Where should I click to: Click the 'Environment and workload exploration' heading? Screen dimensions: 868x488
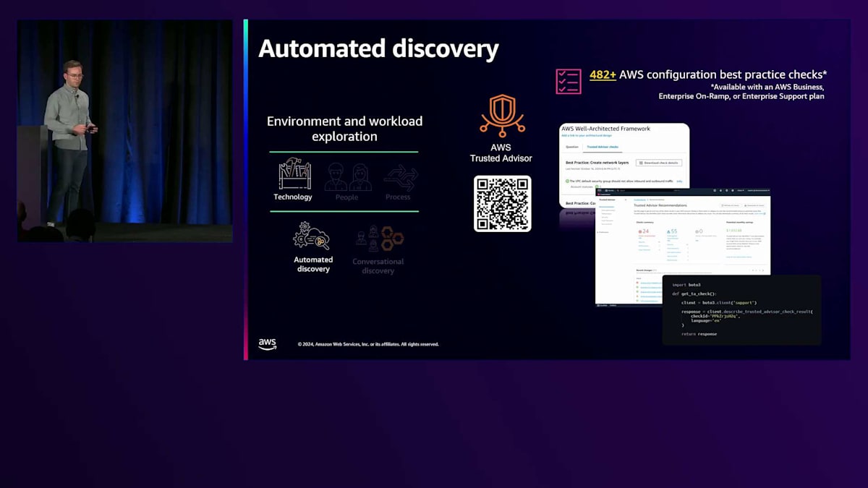(344, 129)
